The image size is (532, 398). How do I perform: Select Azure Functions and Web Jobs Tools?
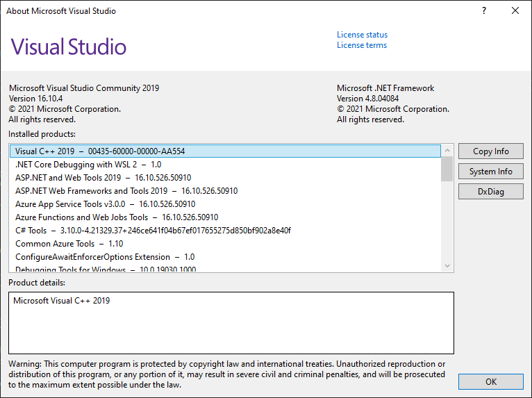click(x=225, y=217)
